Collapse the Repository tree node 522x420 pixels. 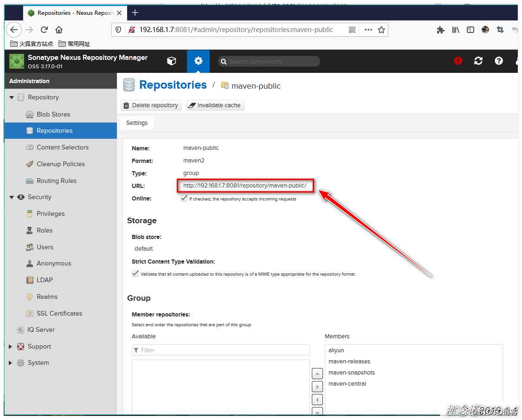click(x=12, y=97)
